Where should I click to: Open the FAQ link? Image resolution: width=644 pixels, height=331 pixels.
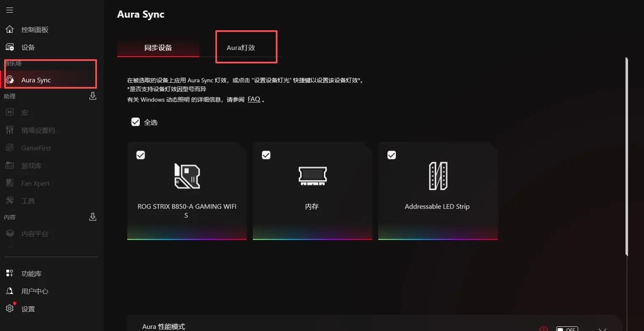pos(254,99)
